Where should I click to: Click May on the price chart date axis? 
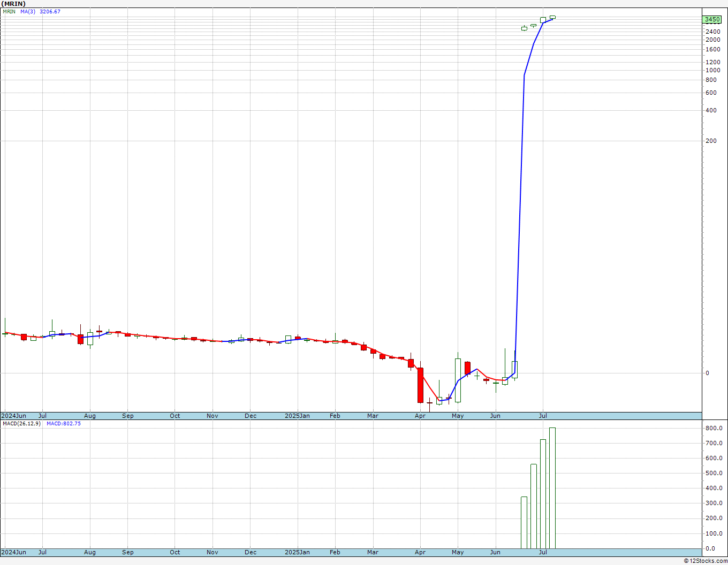[458, 416]
